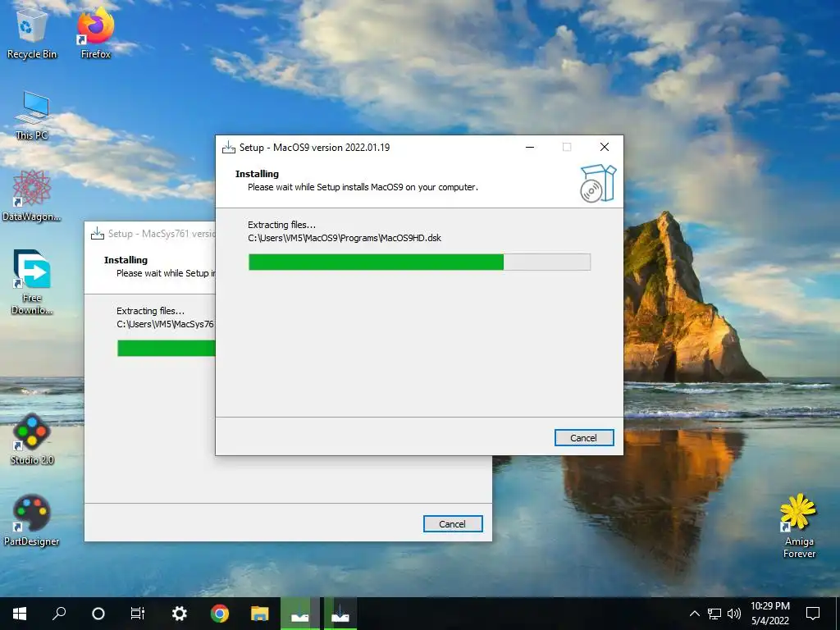This screenshot has width=840, height=630.
Task: Close the MacOS9 Setup window
Action: pos(605,147)
